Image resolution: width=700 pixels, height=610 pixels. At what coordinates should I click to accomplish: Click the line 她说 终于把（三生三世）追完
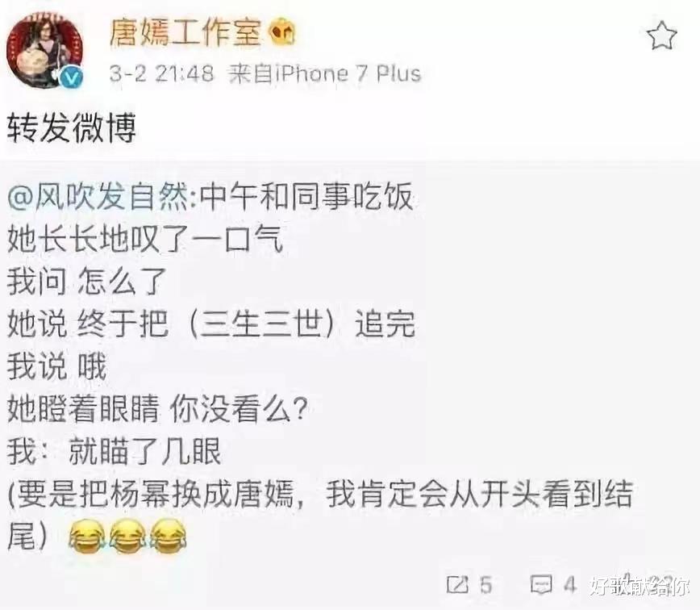point(211,324)
